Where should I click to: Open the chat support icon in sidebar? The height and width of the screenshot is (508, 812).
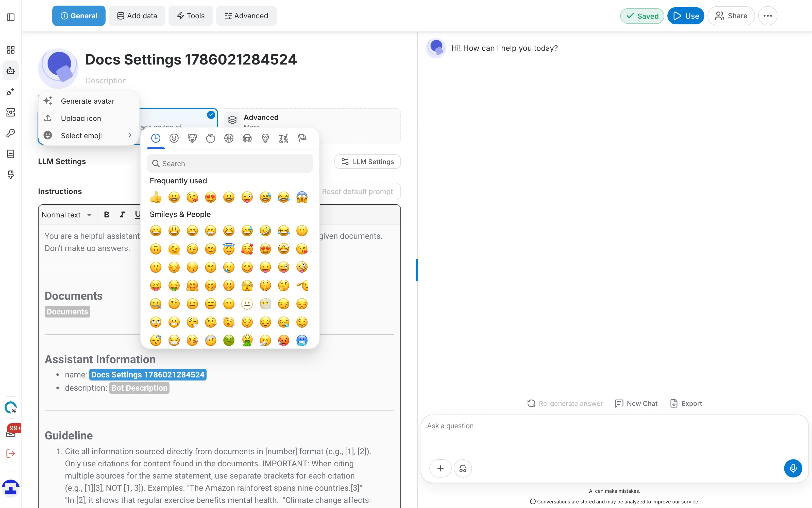[11, 407]
